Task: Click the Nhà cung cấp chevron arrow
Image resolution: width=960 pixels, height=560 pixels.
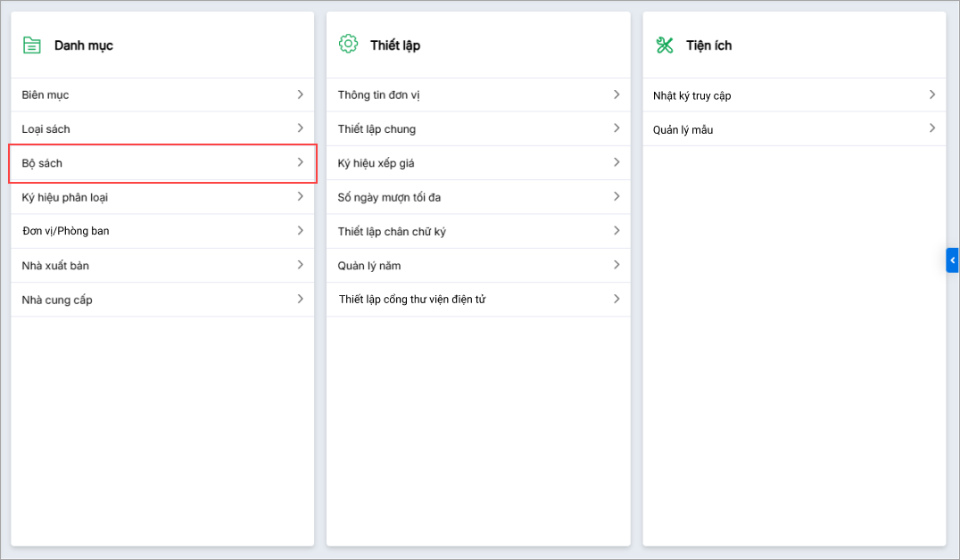Action: (x=301, y=300)
